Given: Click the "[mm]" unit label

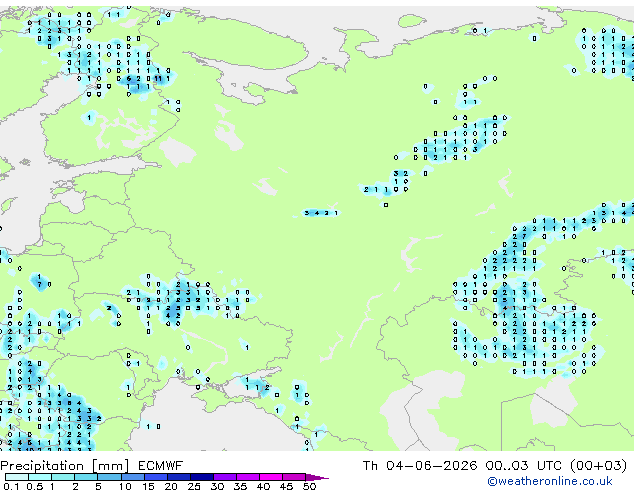Looking at the screenshot, I should pyautogui.click(x=110, y=466).
